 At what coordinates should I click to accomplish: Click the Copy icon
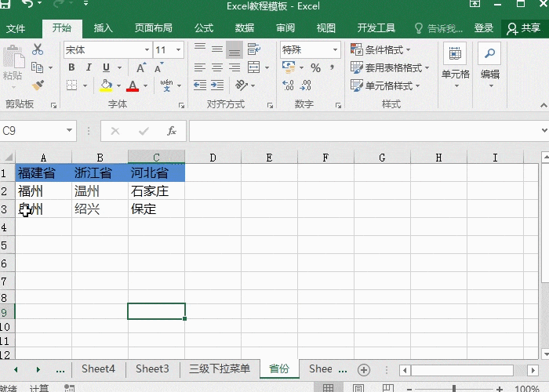pos(37,67)
